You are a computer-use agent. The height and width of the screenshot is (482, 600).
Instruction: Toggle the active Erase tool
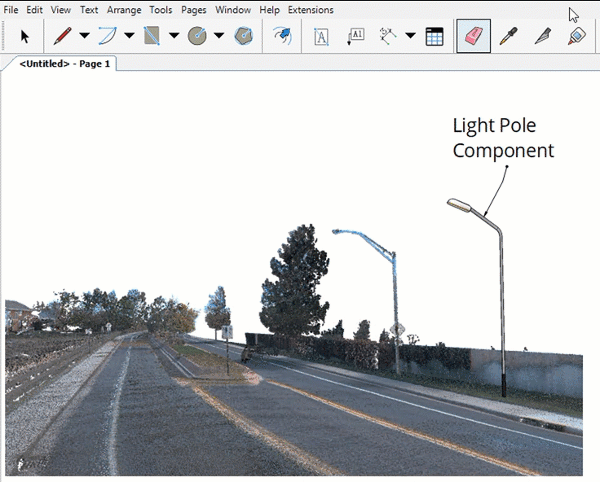tap(473, 36)
